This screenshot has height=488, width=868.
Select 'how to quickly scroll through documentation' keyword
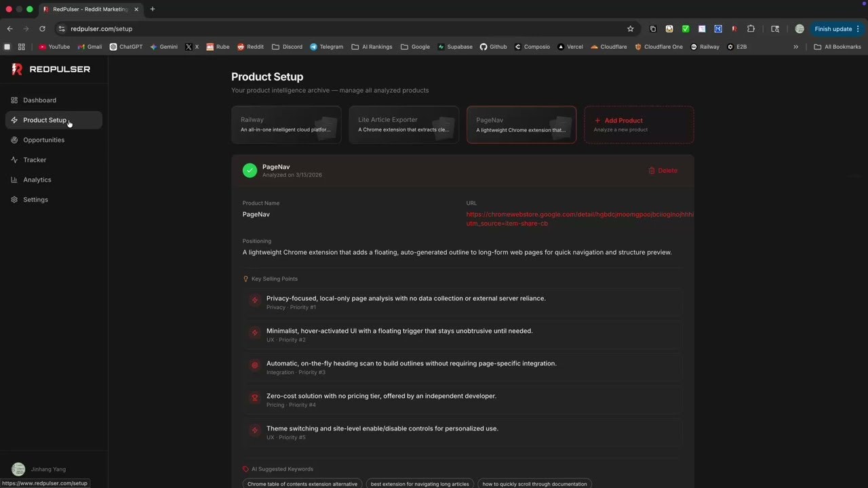534,484
